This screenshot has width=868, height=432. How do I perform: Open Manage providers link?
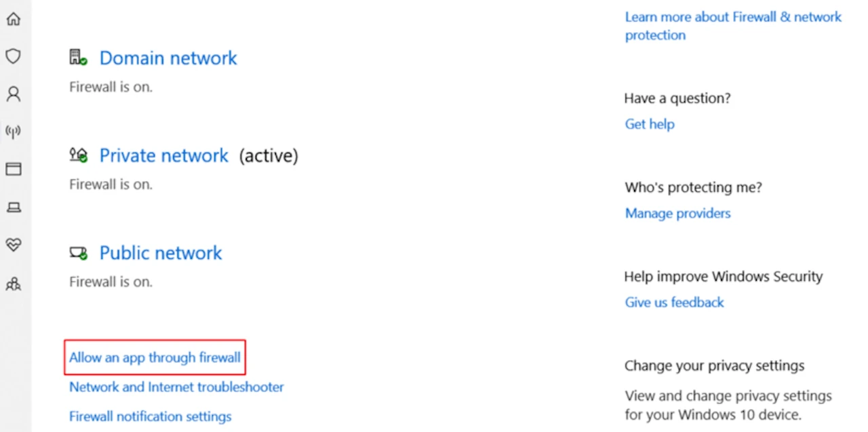[677, 214]
